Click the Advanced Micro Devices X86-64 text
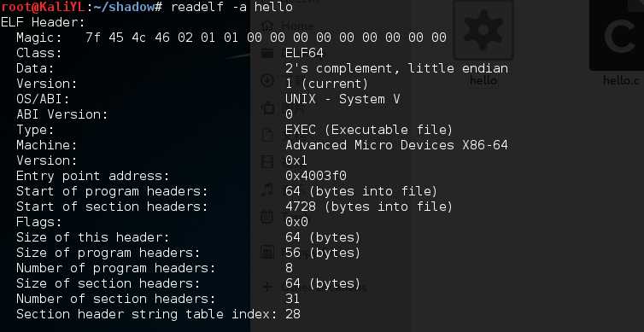Screen dimensions: 644x332 [x=397, y=145]
